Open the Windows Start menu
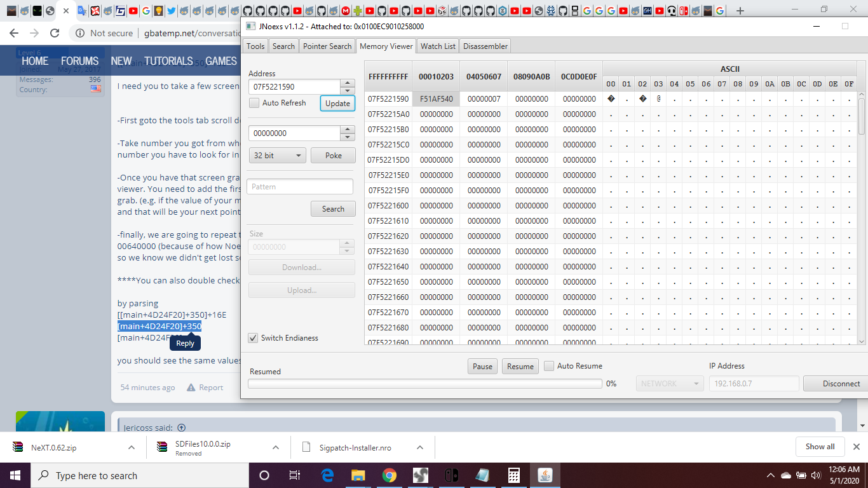This screenshot has width=868, height=488. pyautogui.click(x=15, y=475)
